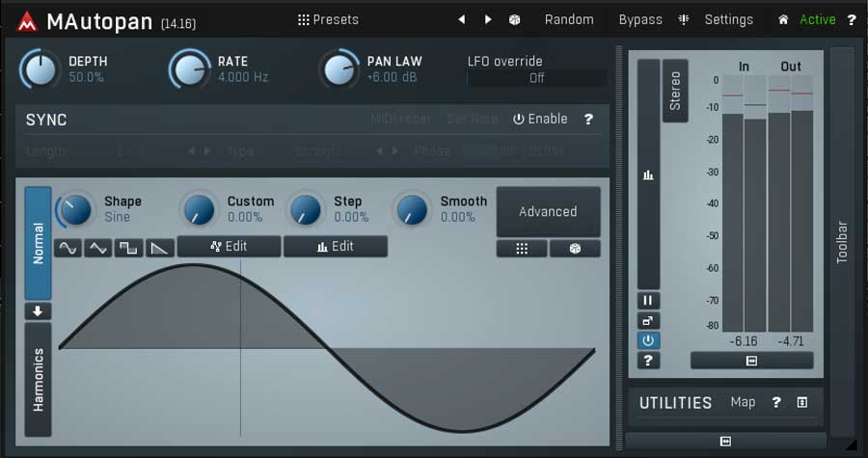Load the next preset arrow
Viewport: 868px width, 458px height.
(x=488, y=20)
